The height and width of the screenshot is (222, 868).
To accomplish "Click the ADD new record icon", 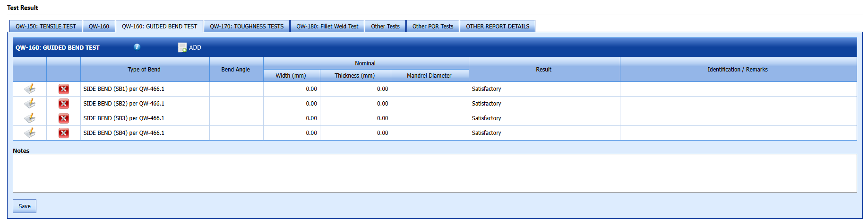I will (182, 47).
